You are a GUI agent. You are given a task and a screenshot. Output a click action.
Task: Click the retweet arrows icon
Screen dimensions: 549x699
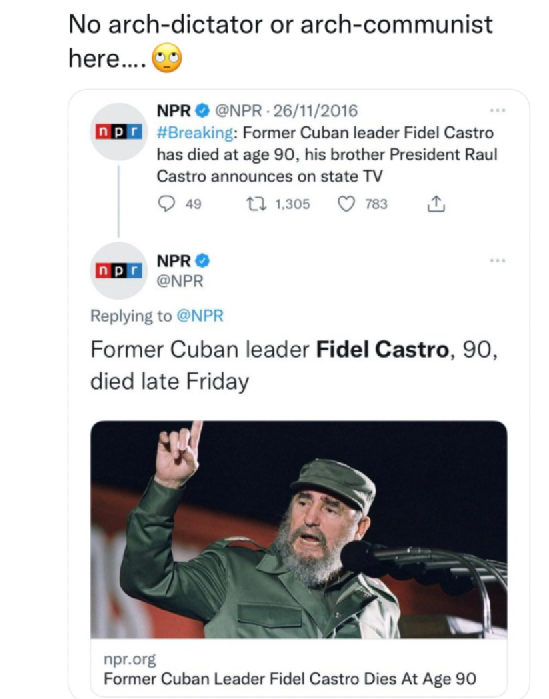point(257,204)
